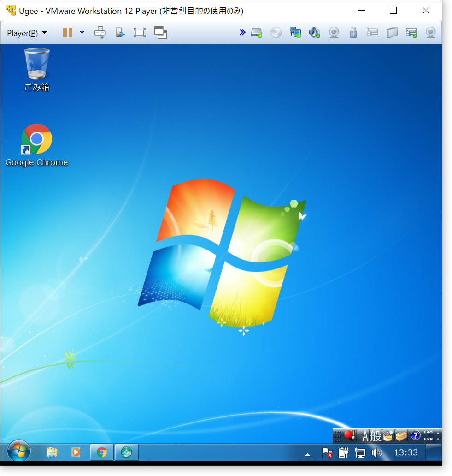Screen dimensions: 452x476
Task: Click the language bar dotted grip handle
Action: [337, 436]
